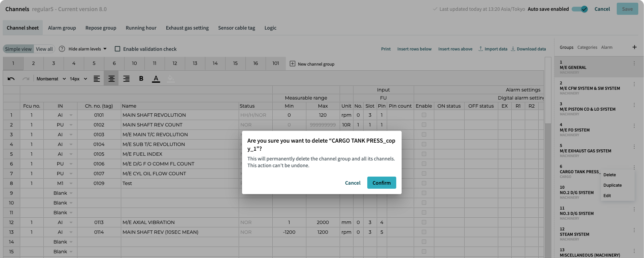
Task: Open text color picker
Action: coord(156,79)
